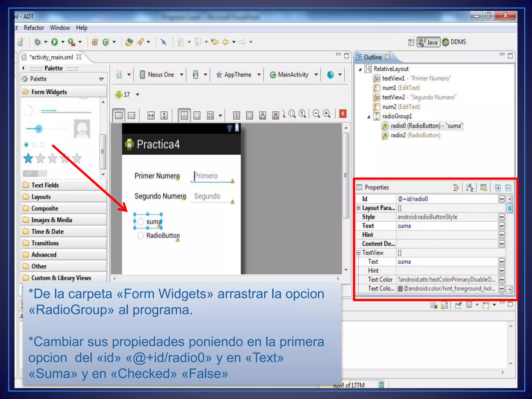Select the activity_main.xml editor tab
532x399 pixels.
point(51,57)
